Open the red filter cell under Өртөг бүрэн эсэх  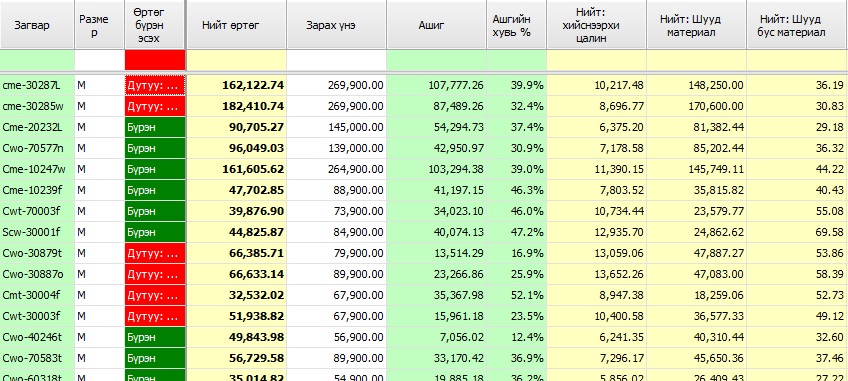(155, 60)
